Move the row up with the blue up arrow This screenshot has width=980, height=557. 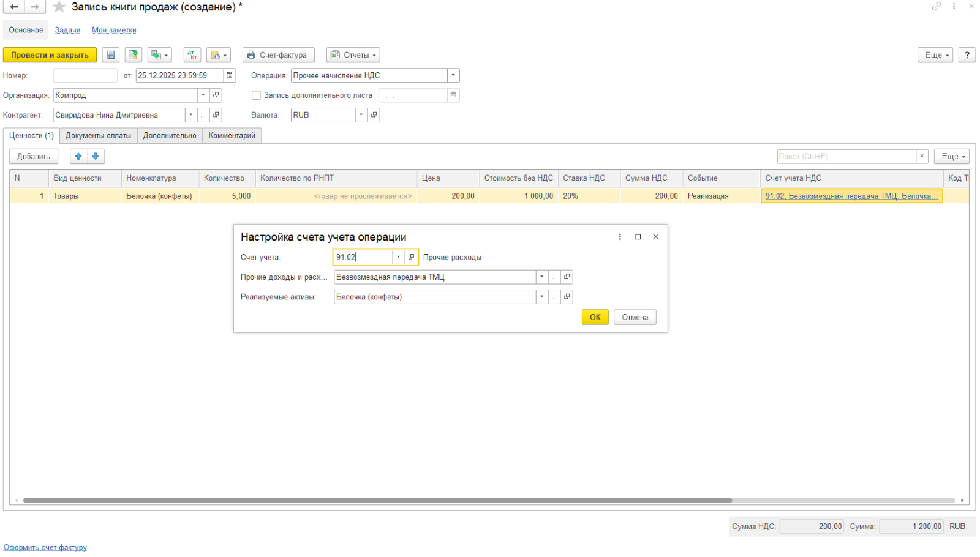pos(78,157)
